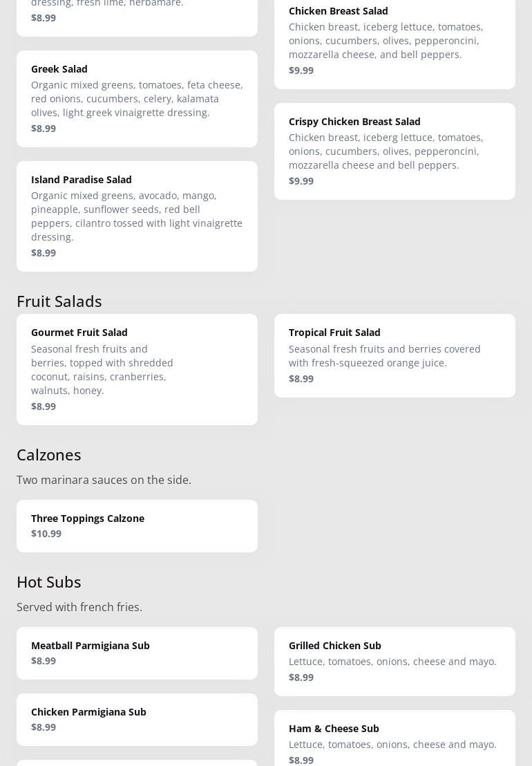This screenshot has height=766, width=532.
Task: Click "Two marinara sauces on the side" text
Action: coord(104,480)
